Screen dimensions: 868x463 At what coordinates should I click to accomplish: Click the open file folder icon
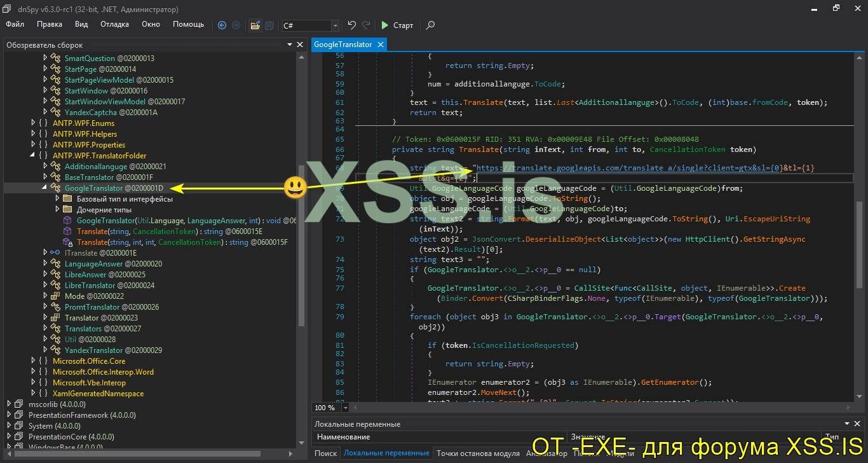point(255,25)
